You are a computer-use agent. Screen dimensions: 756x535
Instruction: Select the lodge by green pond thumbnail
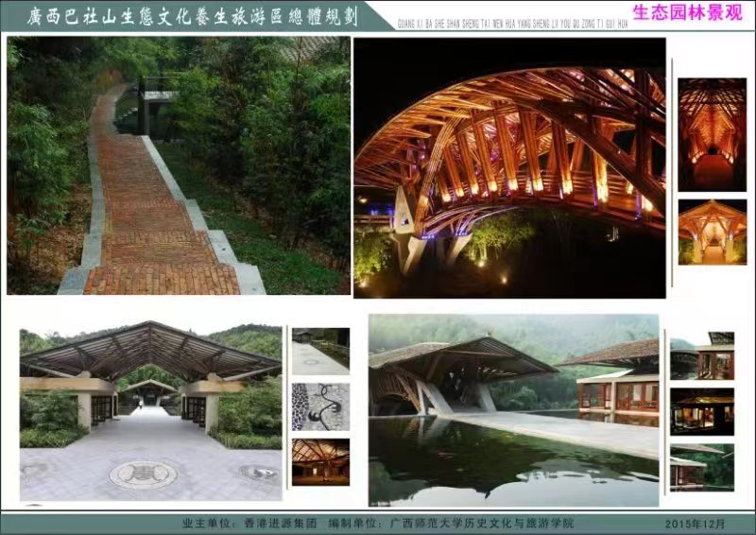pyautogui.click(x=702, y=467)
